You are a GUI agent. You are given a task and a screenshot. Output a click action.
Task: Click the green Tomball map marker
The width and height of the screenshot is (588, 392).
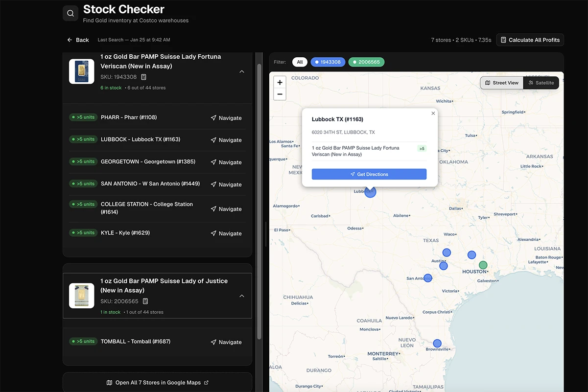click(483, 265)
